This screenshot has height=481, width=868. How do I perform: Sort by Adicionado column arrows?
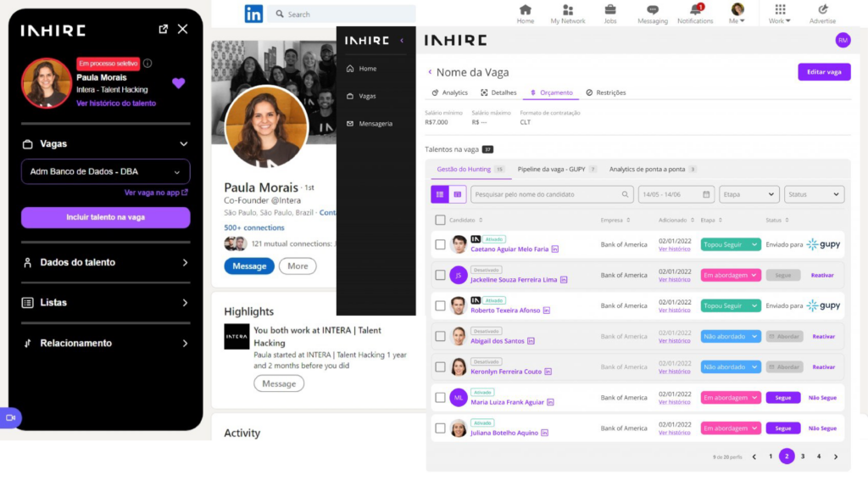pos(693,220)
